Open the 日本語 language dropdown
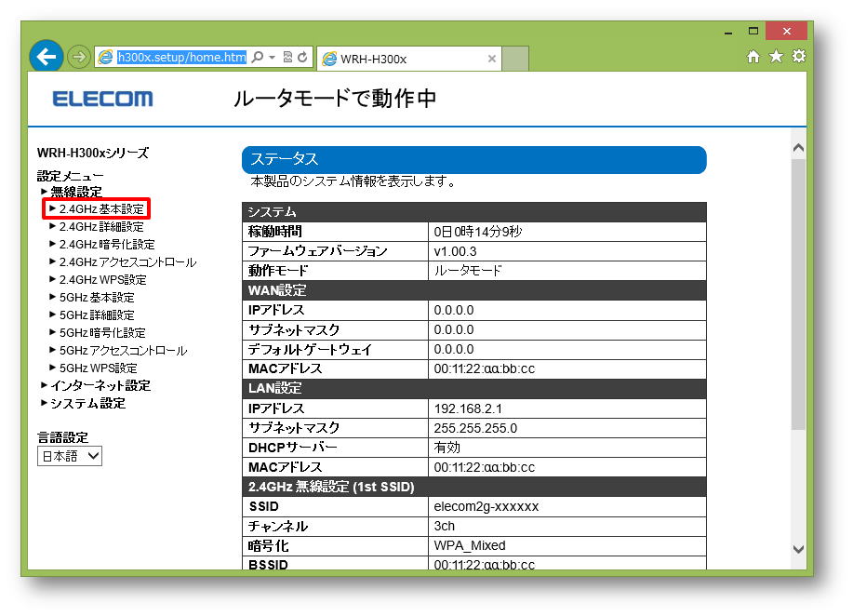853x616 pixels. [x=70, y=456]
